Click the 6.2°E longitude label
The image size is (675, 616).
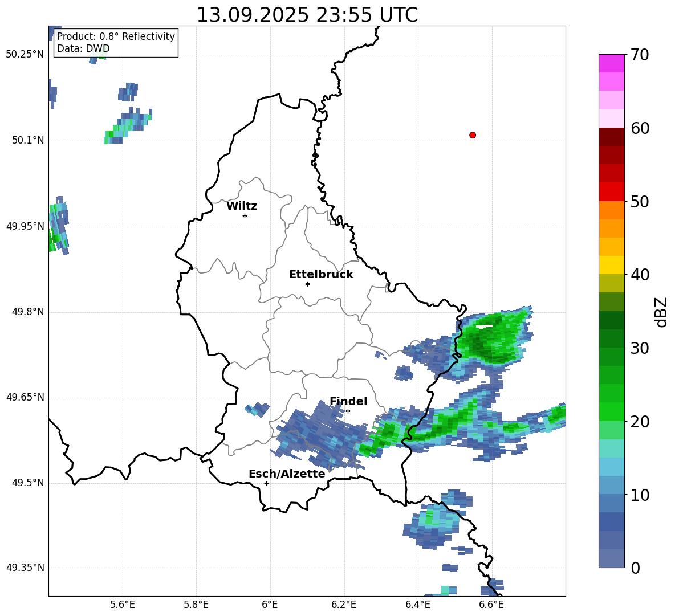coord(344,605)
